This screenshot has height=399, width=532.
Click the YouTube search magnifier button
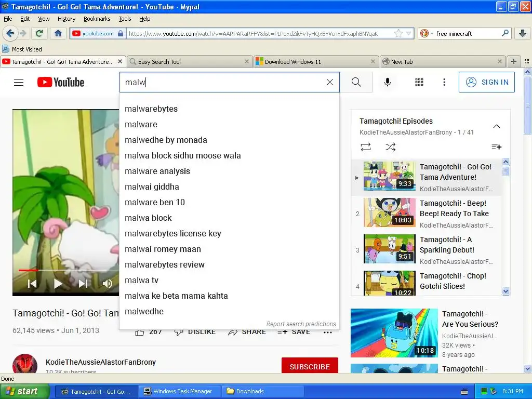(356, 82)
